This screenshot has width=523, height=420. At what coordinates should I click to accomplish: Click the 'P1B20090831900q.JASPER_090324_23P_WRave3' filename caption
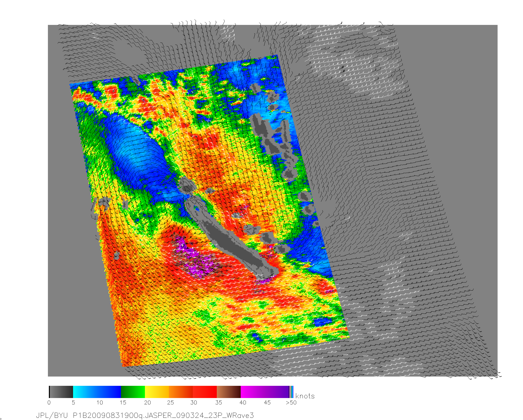coord(163,415)
